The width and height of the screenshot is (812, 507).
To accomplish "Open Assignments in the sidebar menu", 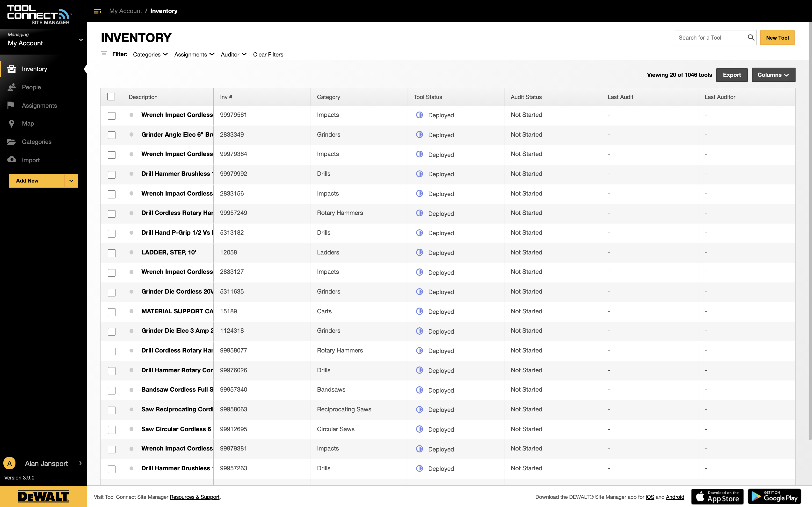I will [39, 106].
